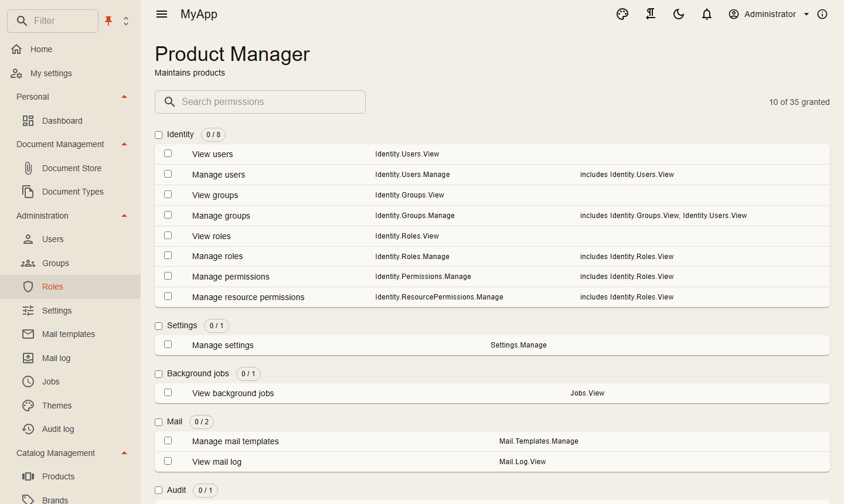844x504 pixels.
Task: Toggle right-to-left text direction icon
Action: 651,14
